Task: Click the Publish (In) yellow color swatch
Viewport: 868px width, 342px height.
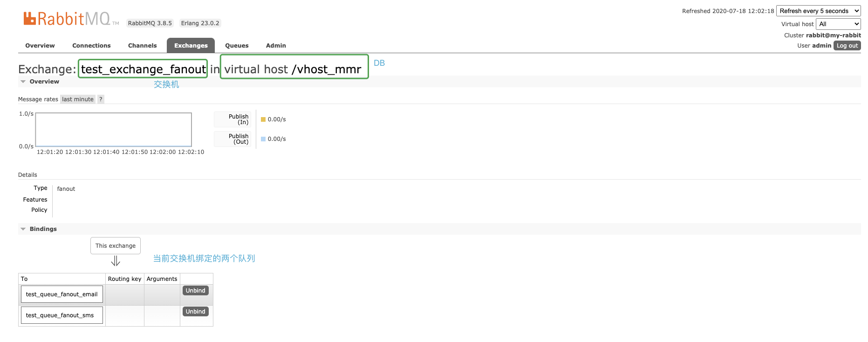Action: point(263,119)
